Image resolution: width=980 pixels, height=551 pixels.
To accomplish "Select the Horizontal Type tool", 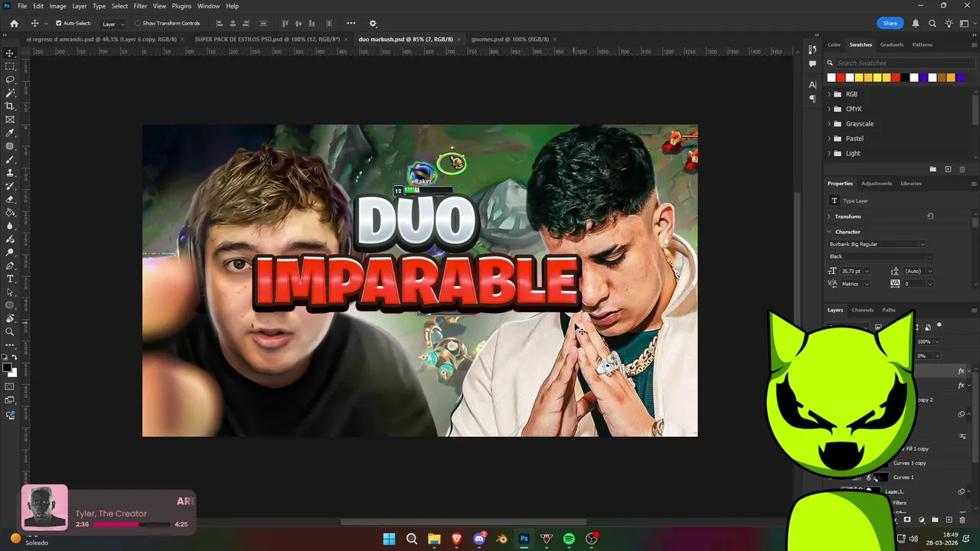I will pos(10,279).
